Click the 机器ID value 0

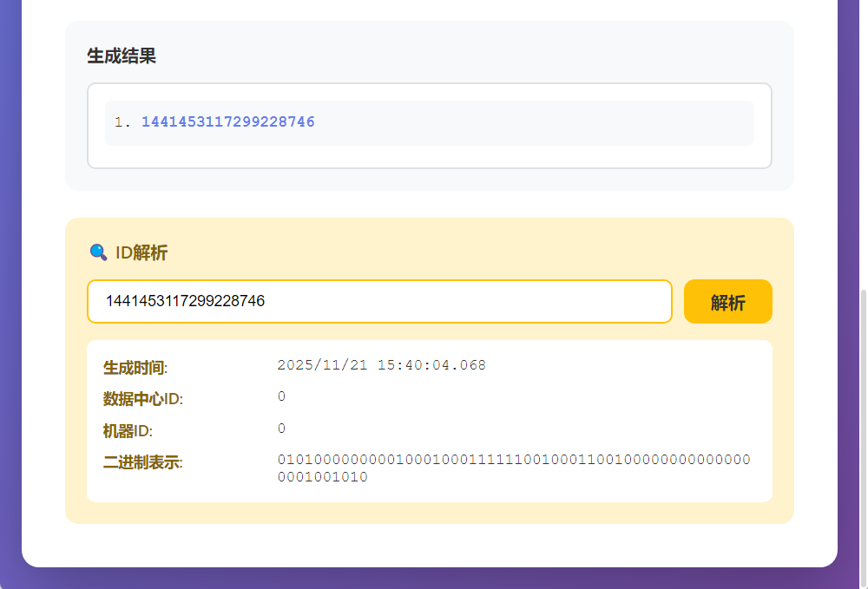point(281,429)
